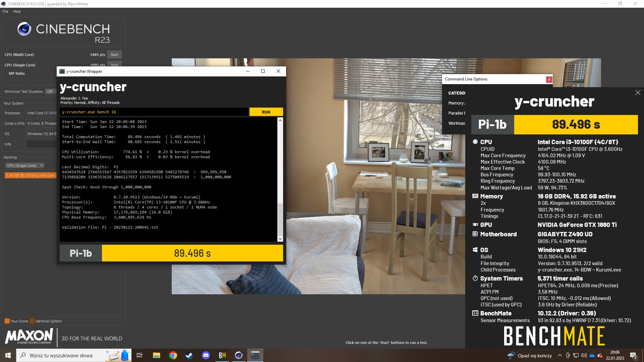This screenshot has width=644, height=362.
Task: Click the blue OneDrive tray icon
Action: [592, 355]
